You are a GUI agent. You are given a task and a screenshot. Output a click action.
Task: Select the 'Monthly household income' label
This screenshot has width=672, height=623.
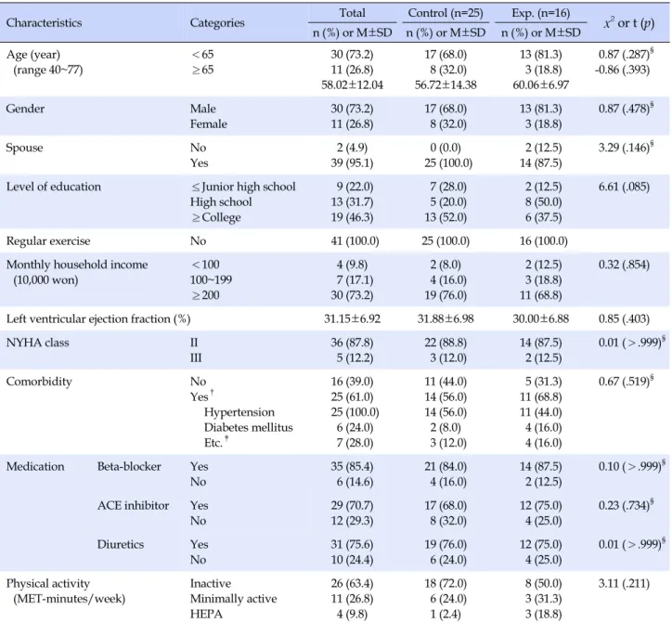(77, 265)
